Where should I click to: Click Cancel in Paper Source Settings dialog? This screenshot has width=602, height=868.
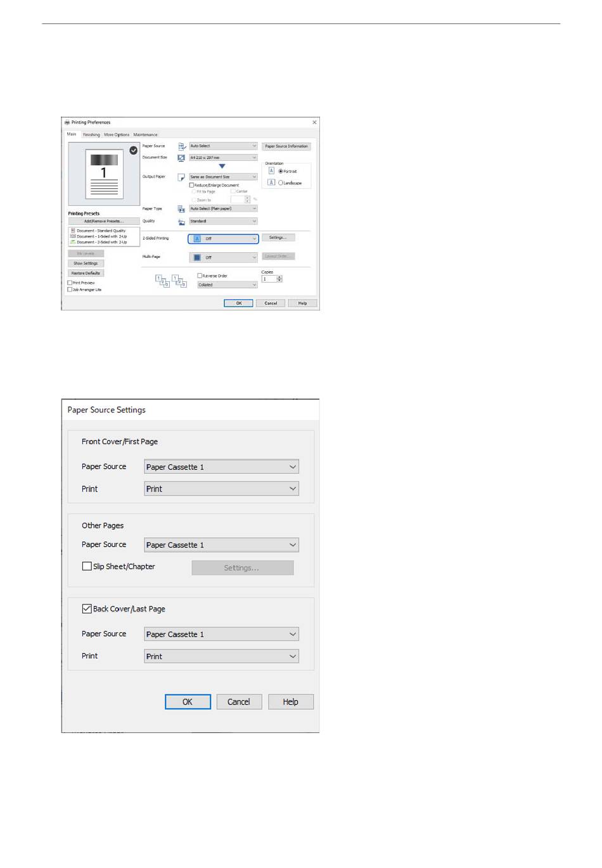pyautogui.click(x=239, y=702)
